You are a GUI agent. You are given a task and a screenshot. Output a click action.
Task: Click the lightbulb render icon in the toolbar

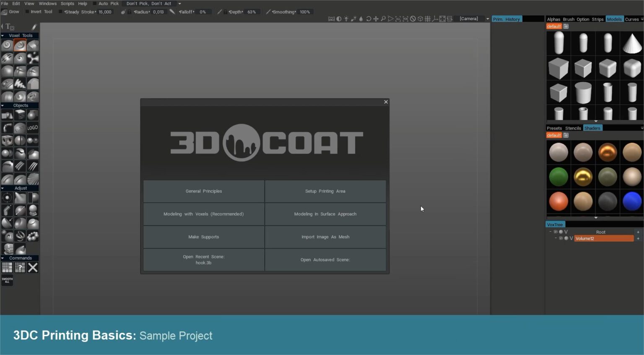[x=346, y=19]
